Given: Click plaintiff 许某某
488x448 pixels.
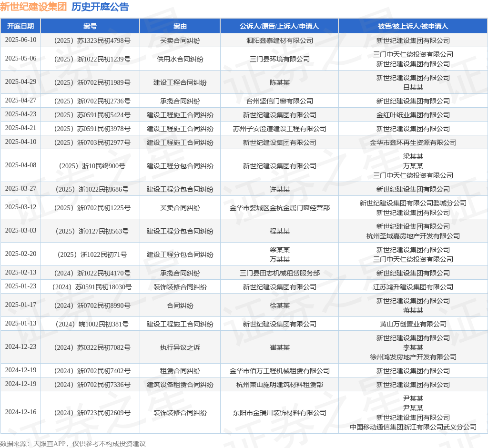Looking at the screenshot, I should pos(279,189).
